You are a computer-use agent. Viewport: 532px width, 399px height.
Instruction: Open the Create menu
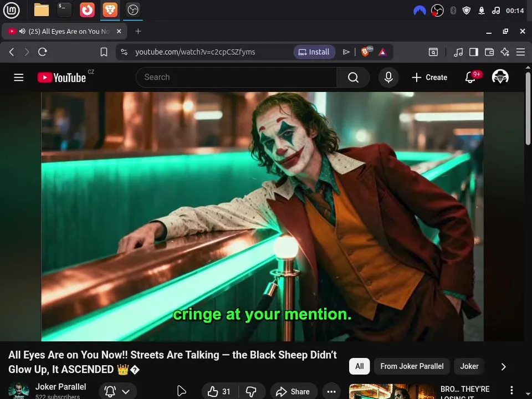429,78
